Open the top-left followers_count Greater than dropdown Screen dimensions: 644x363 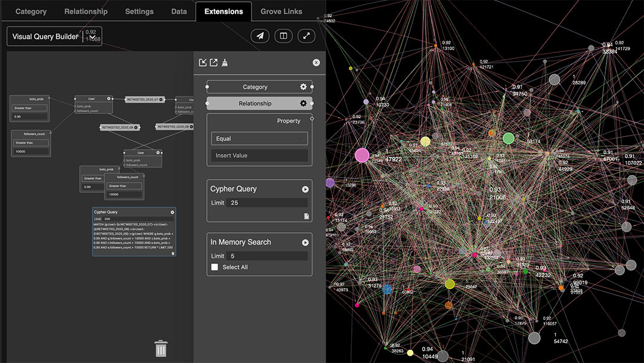pos(30,143)
